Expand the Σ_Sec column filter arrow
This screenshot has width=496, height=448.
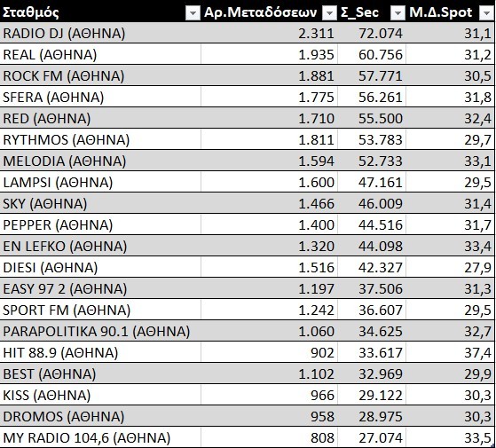click(x=398, y=13)
